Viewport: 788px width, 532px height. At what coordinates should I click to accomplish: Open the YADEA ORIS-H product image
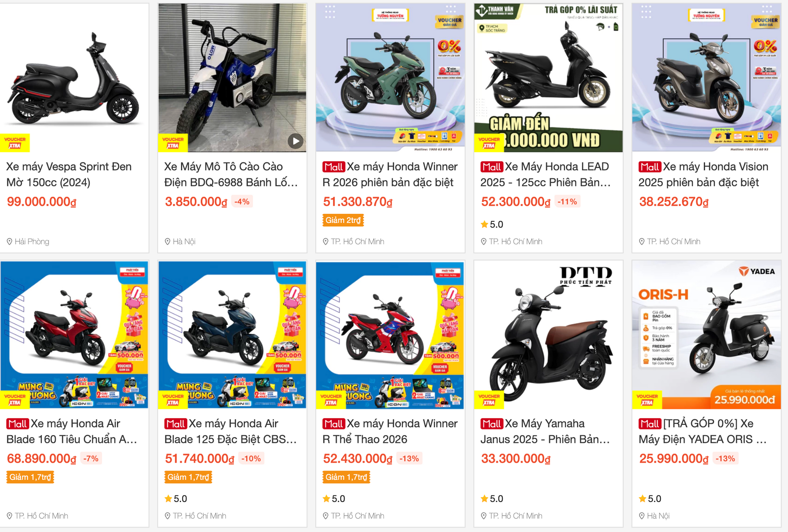(x=706, y=335)
